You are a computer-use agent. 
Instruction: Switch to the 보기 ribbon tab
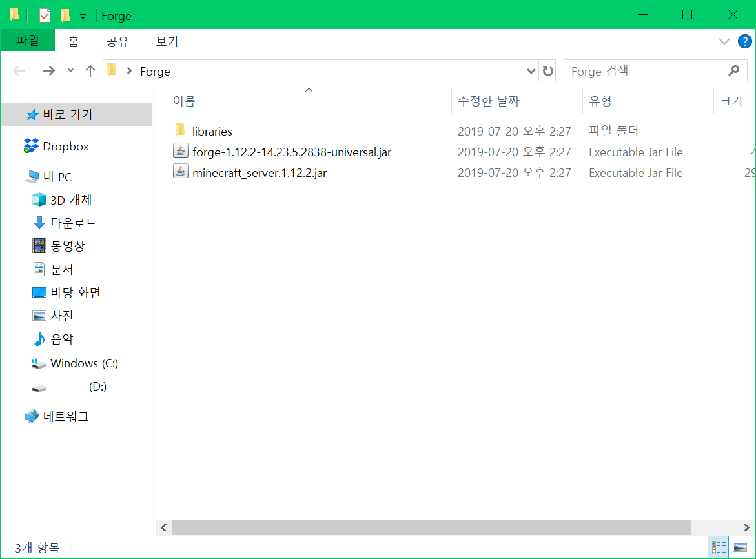167,41
